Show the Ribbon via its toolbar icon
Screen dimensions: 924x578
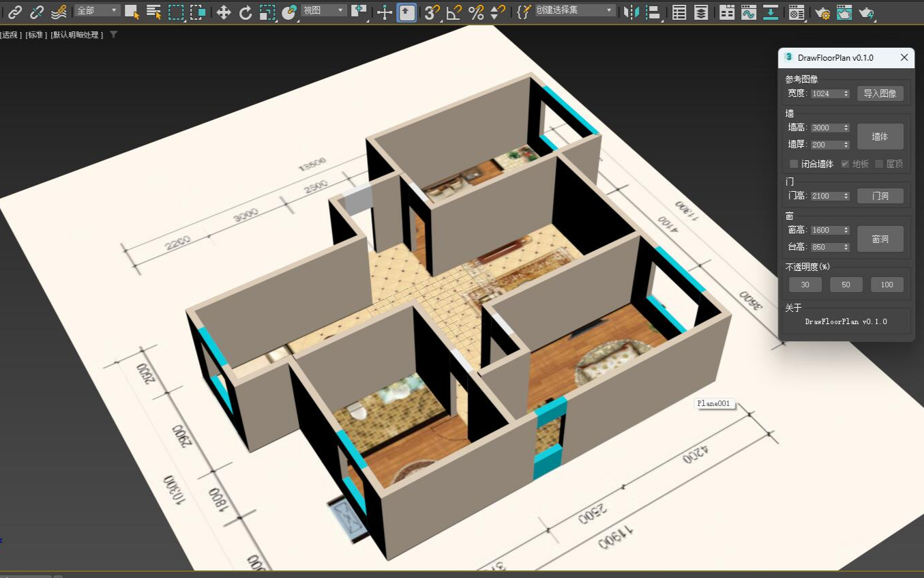[727, 12]
